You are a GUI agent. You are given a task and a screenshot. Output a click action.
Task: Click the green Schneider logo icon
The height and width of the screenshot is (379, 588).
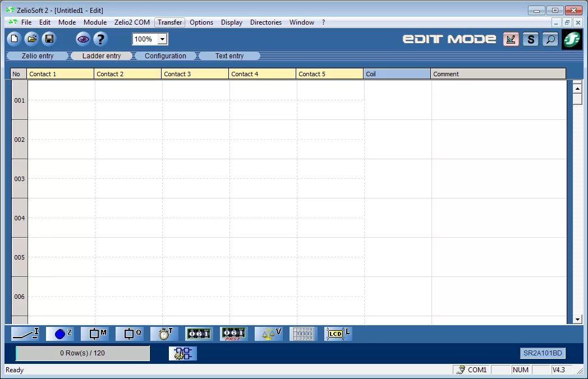click(572, 39)
